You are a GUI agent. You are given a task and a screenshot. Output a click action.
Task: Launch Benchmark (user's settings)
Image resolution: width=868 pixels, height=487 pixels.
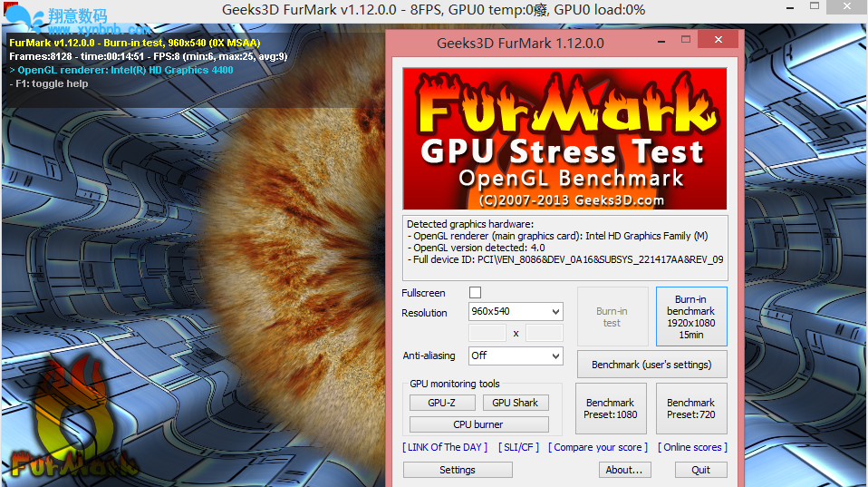(651, 365)
